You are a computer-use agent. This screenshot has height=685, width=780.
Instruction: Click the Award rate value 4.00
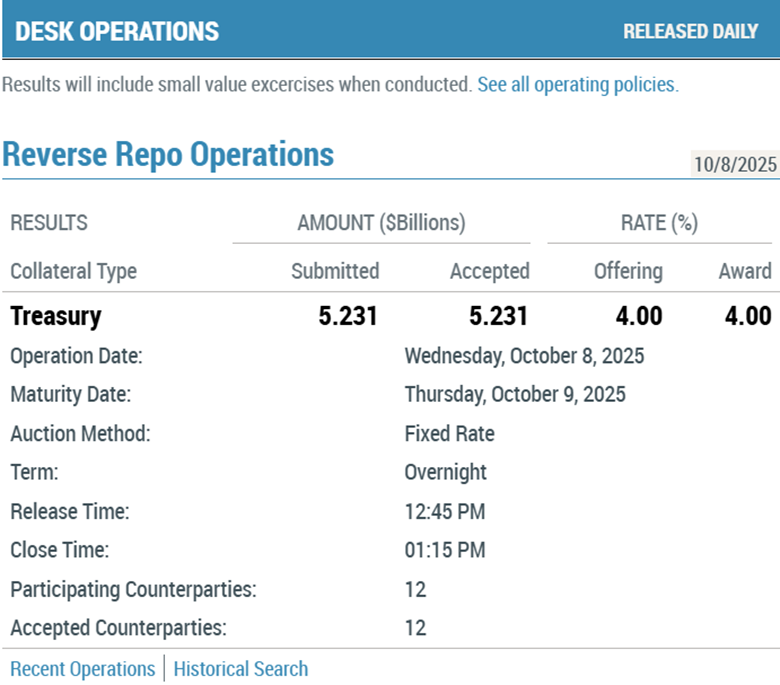(x=746, y=317)
